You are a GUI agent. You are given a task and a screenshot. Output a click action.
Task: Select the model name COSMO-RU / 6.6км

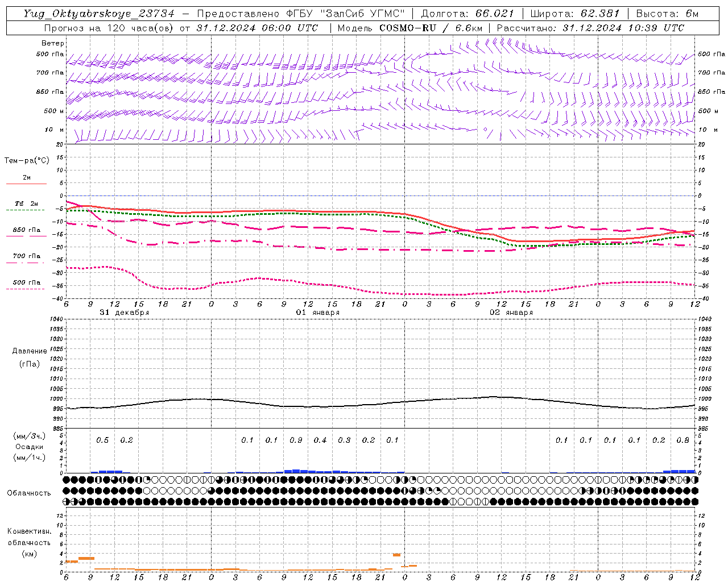(431, 28)
